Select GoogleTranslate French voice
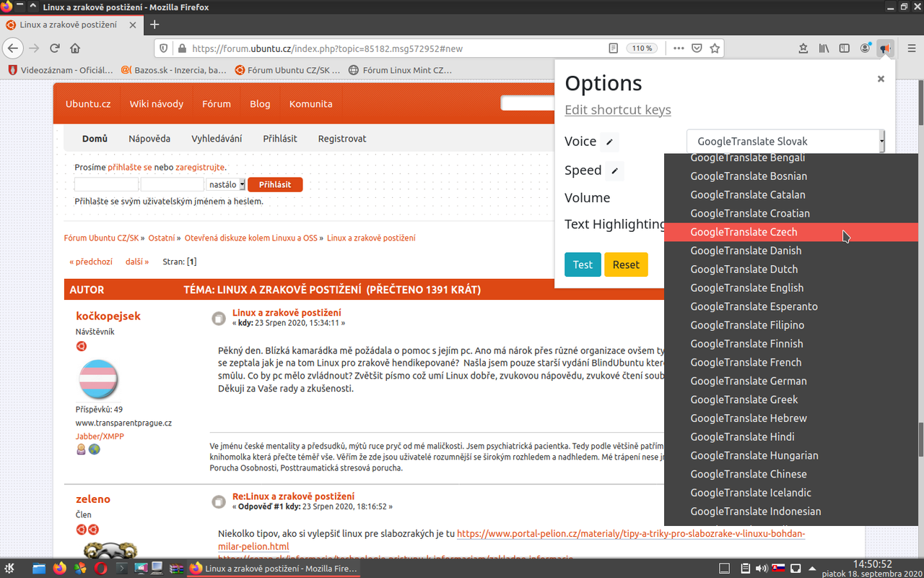This screenshot has height=578, width=924. pyautogui.click(x=790, y=362)
